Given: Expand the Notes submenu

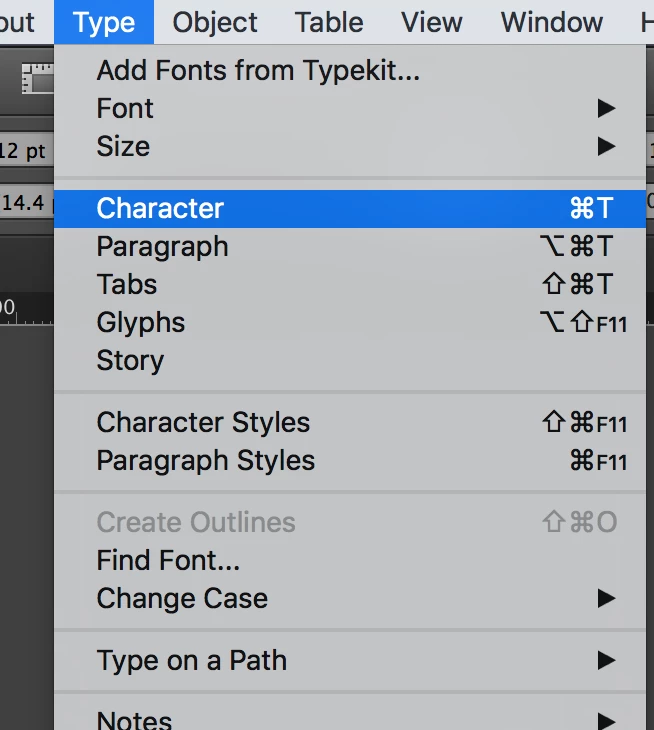Looking at the screenshot, I should [x=350, y=719].
